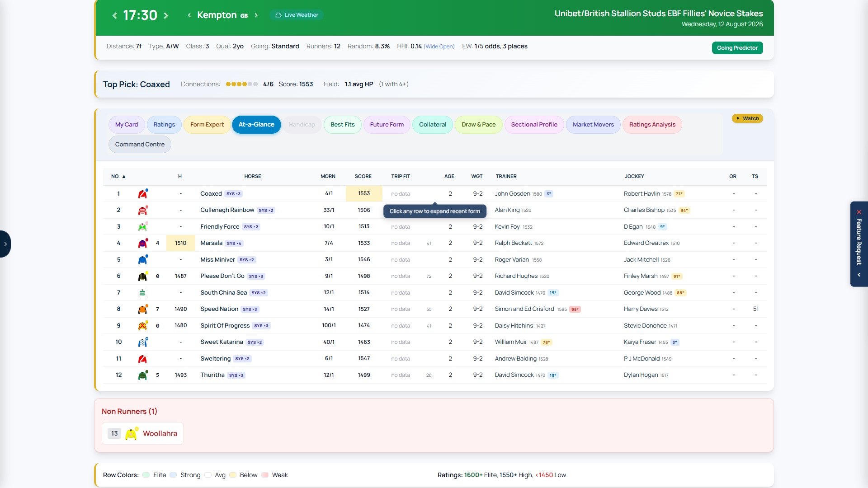This screenshot has height=488, width=868.
Task: Click Woollahra's yellow silks icon
Action: [131, 434]
